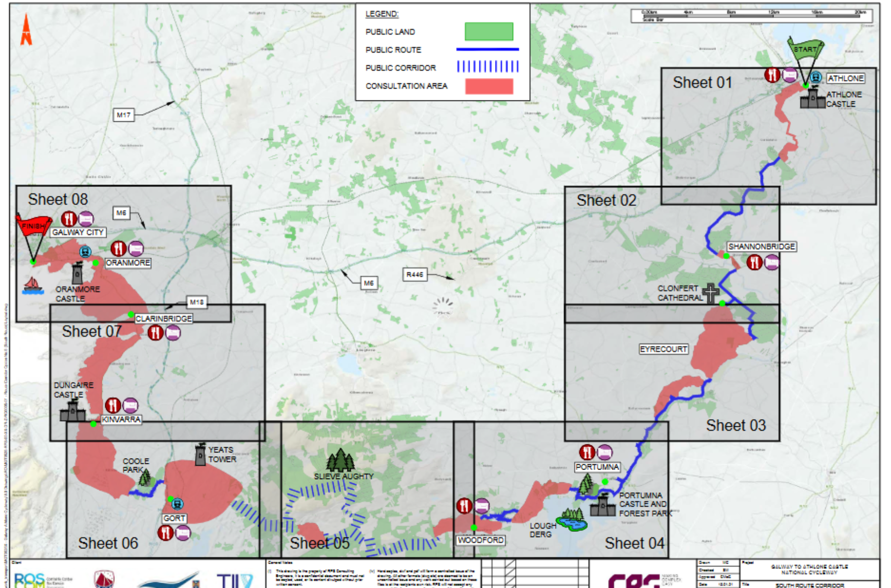
Task: Click the Lough Derg lake icon
Action: [x=573, y=519]
